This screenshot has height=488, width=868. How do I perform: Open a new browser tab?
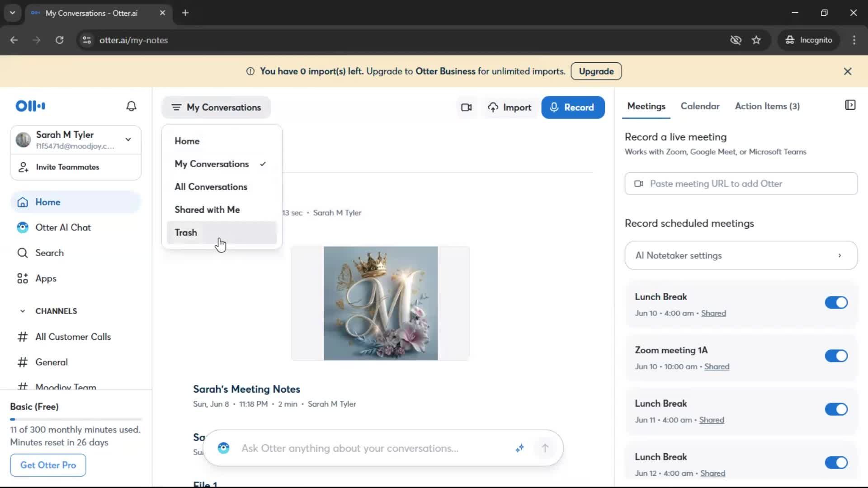[185, 13]
